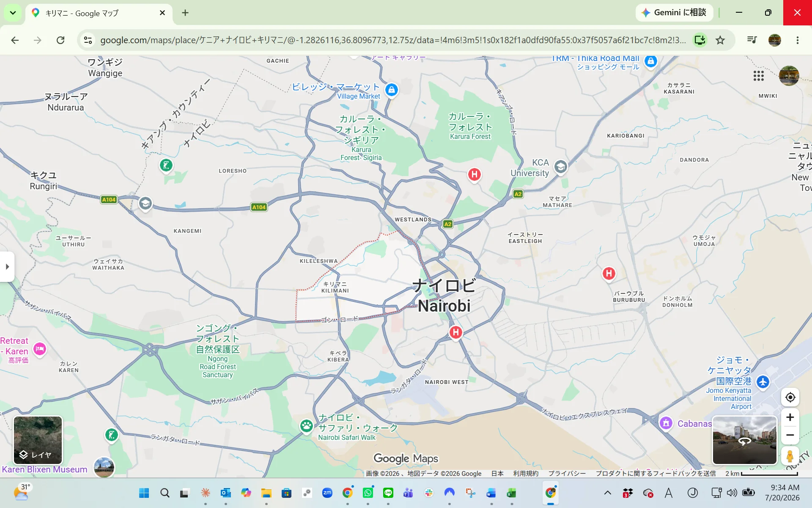Click the Street View pegman icon

[790, 456]
